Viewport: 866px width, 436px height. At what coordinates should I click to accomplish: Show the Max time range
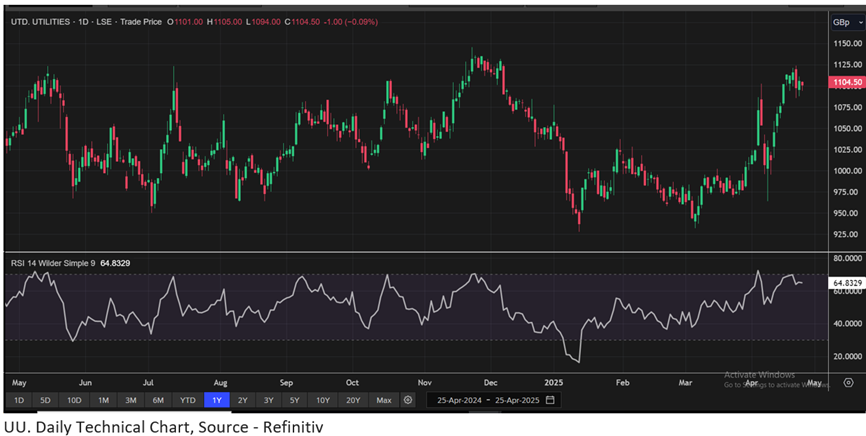384,400
